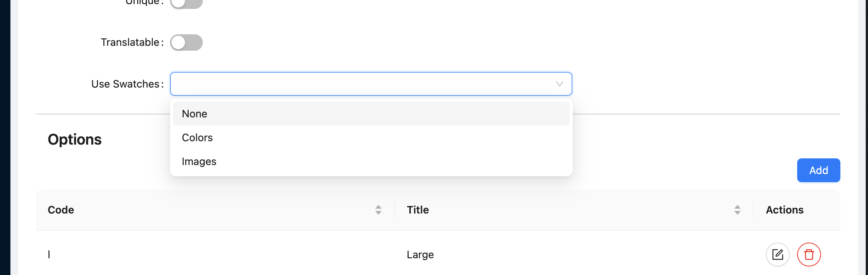Choose the Colors swatch option
This screenshot has height=275, width=868.
point(197,137)
